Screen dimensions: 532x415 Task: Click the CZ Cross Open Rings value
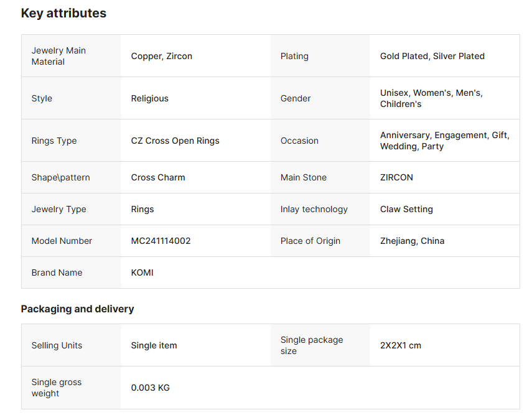[x=175, y=141]
